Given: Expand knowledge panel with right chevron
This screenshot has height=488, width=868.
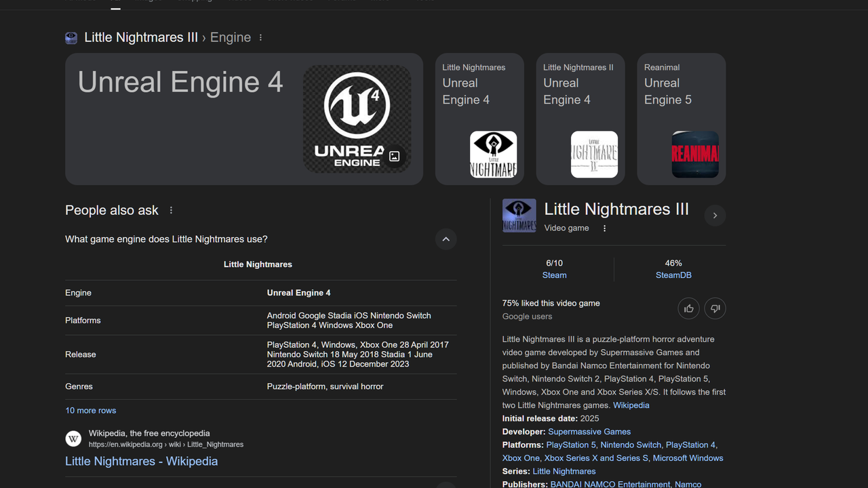Looking at the screenshot, I should point(715,216).
